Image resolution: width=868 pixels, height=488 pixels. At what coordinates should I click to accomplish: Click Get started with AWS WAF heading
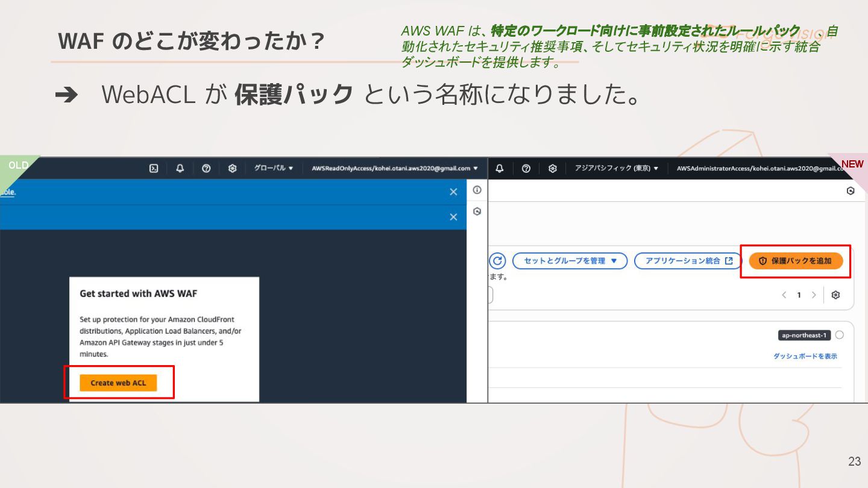tap(139, 293)
